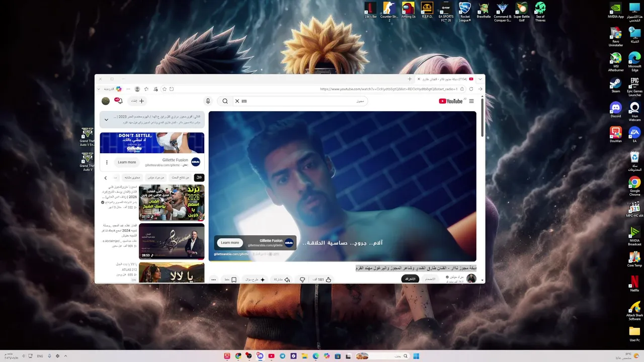Open the Google Chrome desktop shortcut
This screenshot has width=644, height=362.
pyautogui.click(x=634, y=187)
